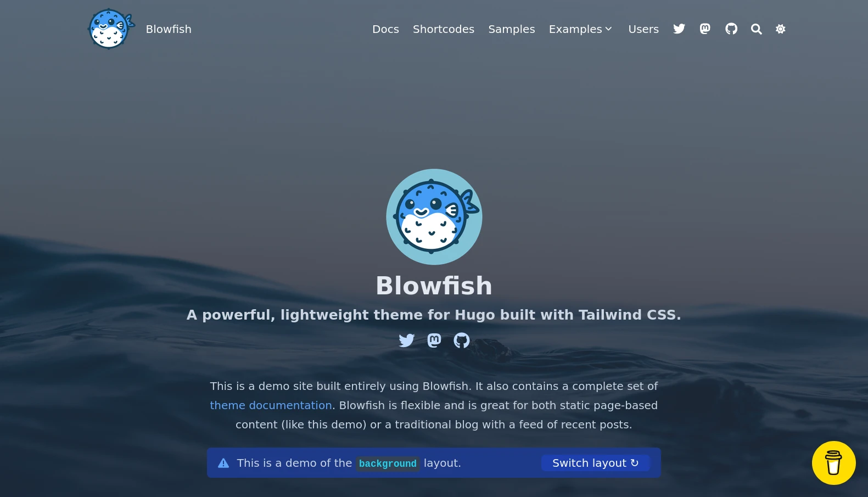Viewport: 868px width, 497px height.
Task: Follow the theme documentation link
Action: [271, 405]
